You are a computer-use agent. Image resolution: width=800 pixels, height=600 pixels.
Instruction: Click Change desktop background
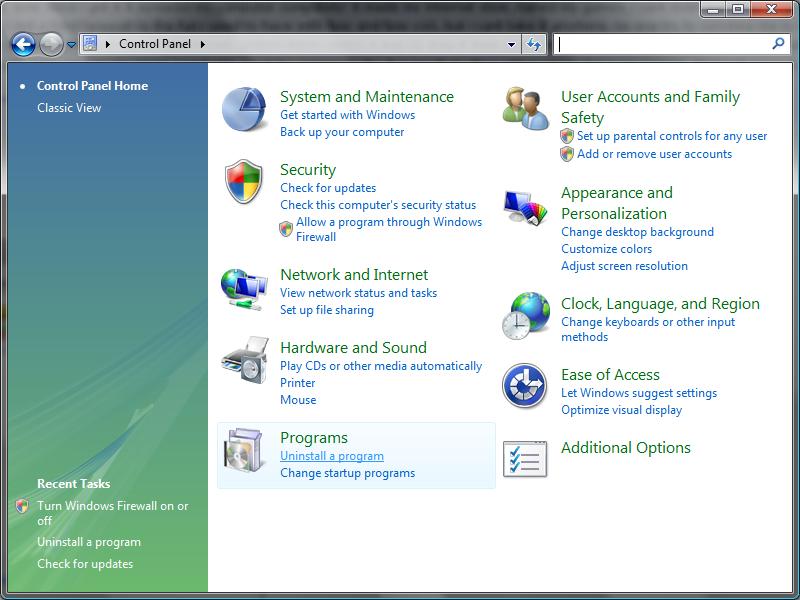(637, 232)
